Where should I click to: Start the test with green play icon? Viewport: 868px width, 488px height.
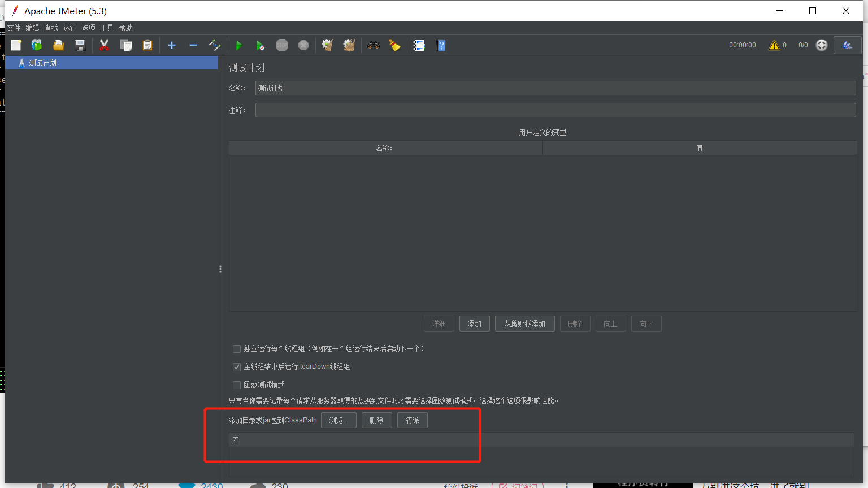[x=238, y=45]
